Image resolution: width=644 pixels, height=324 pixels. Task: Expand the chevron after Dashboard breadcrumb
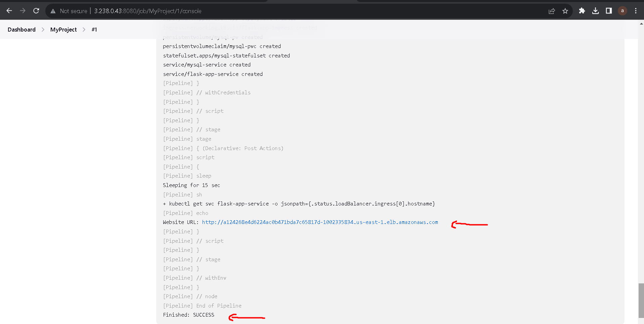(43, 30)
